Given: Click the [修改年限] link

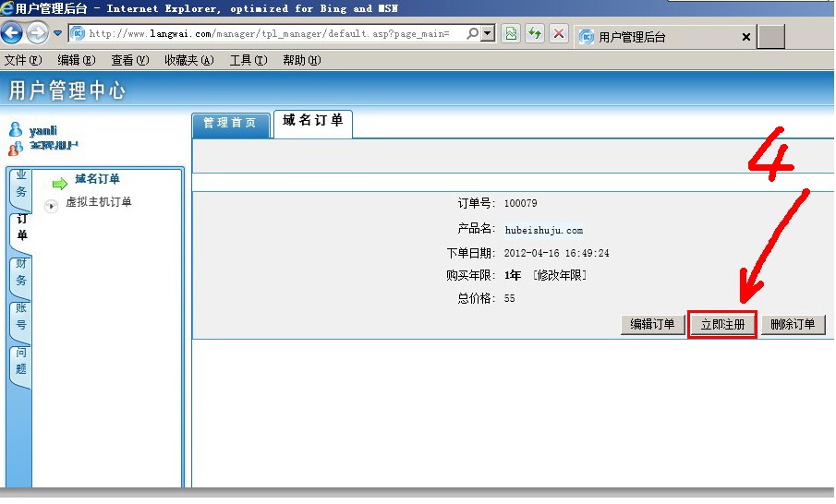Looking at the screenshot, I should (559, 276).
